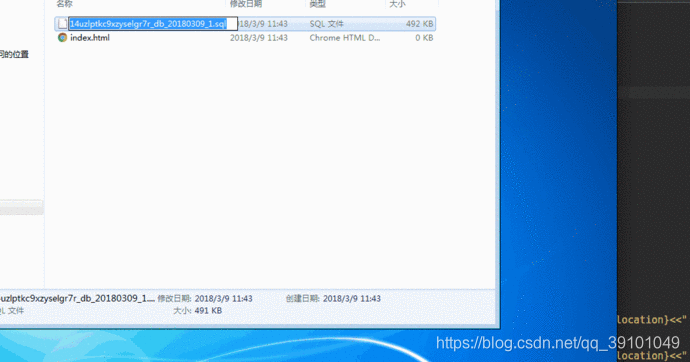Sort by the 大小 column header
Image resolution: width=690 pixels, height=362 pixels.
pos(397,4)
